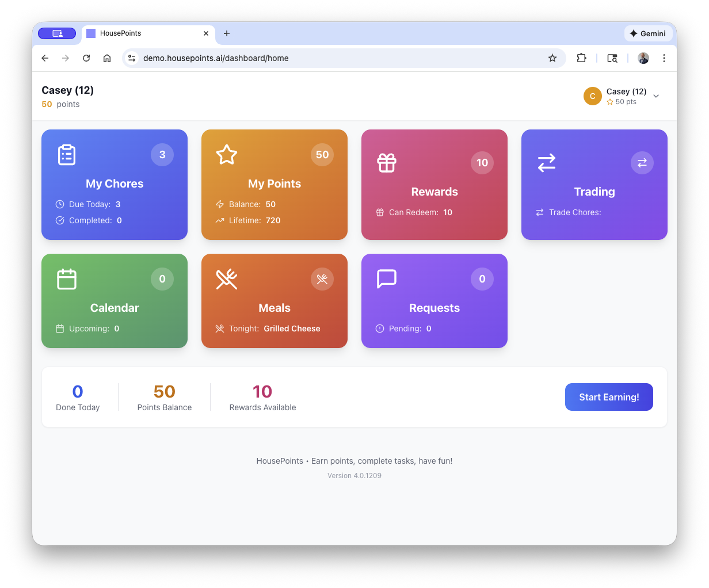This screenshot has height=588, width=709.
Task: Click the clock icon beside Due Today
Action: tap(60, 204)
